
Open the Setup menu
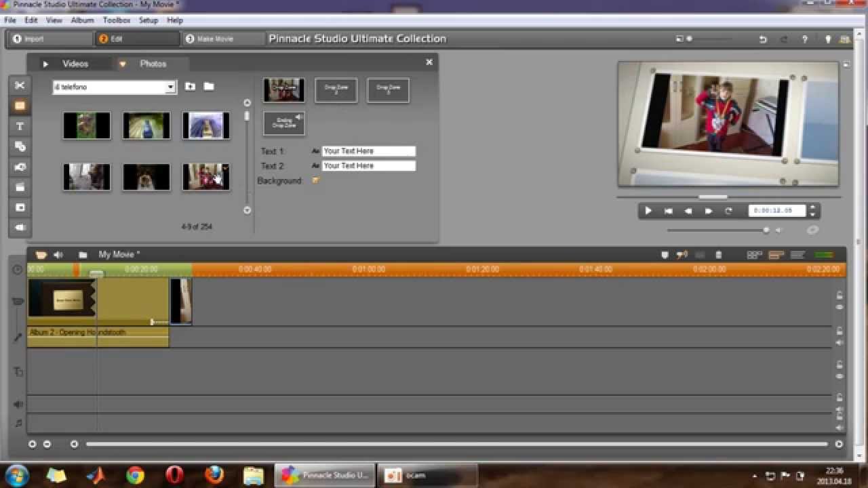tap(149, 20)
